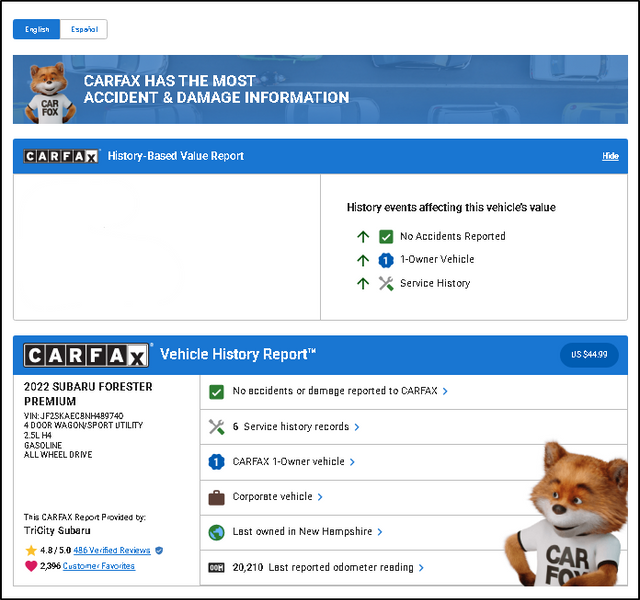Screen dimensions: 640x600
Task: Click '1-Owner Vehicle' text in value report
Action: (x=437, y=259)
